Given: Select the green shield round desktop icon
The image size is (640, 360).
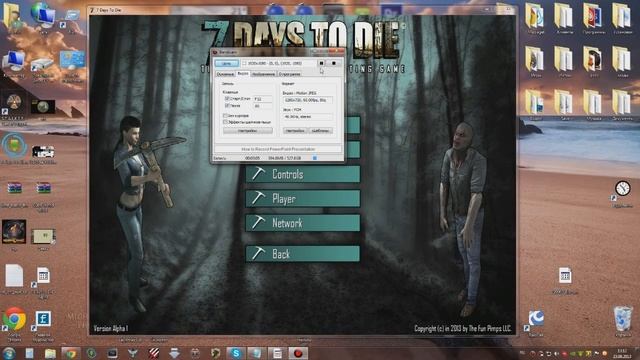Looking at the screenshot, I should click(x=14, y=146).
